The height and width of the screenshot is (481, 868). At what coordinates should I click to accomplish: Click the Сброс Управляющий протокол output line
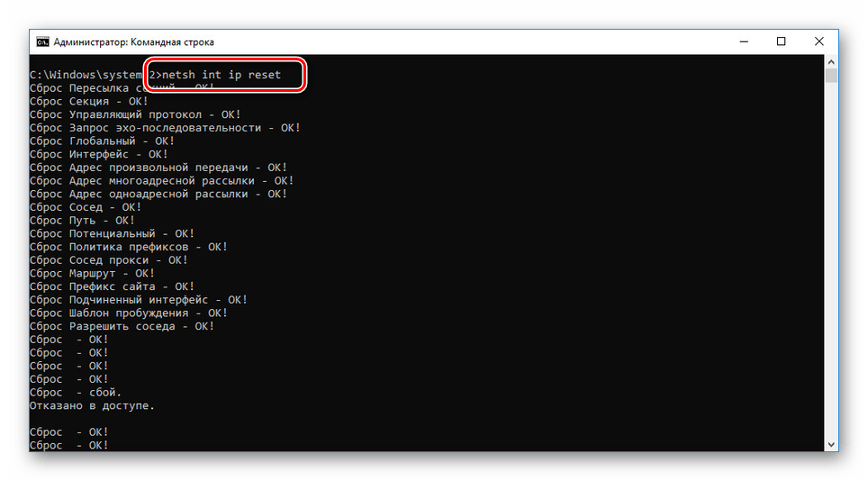[x=135, y=114]
